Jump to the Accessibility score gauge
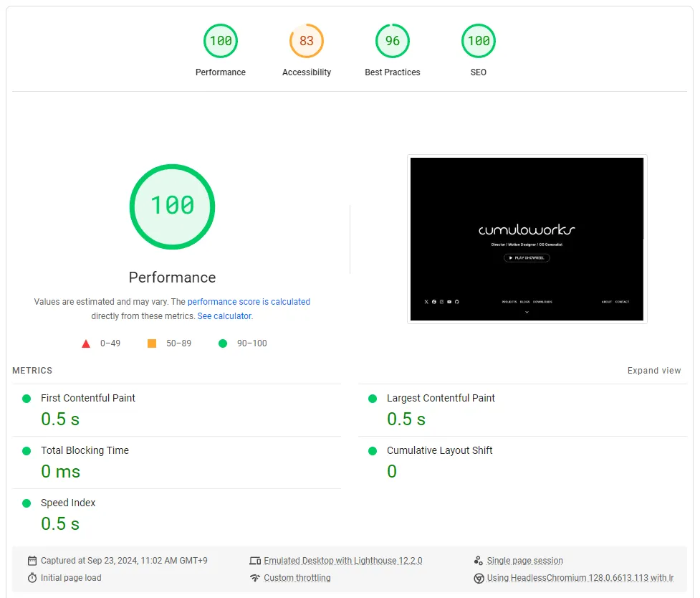Image resolution: width=700 pixels, height=598 pixels. (x=307, y=42)
